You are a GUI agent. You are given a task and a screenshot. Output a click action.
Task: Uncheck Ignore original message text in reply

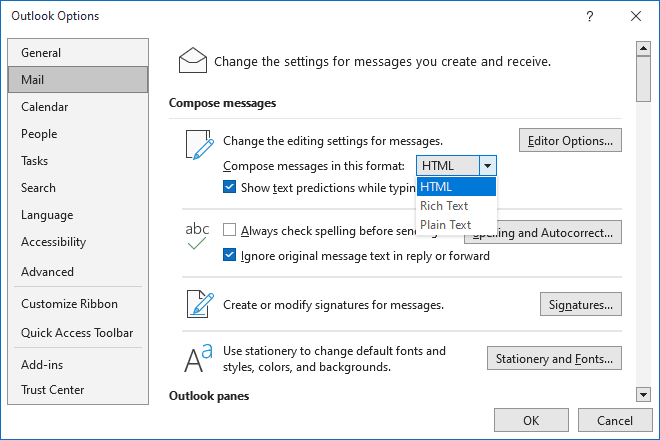229,255
